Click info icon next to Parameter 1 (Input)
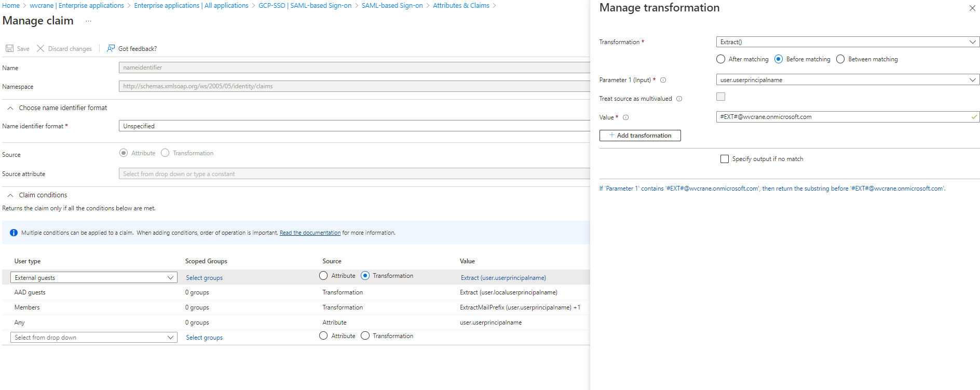This screenshot has height=390, width=980. point(663,80)
